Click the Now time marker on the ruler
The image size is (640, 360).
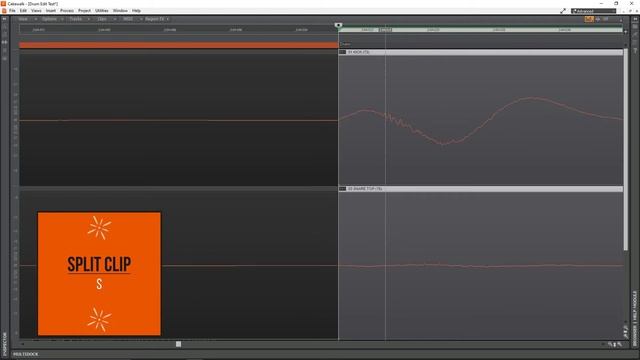point(338,25)
